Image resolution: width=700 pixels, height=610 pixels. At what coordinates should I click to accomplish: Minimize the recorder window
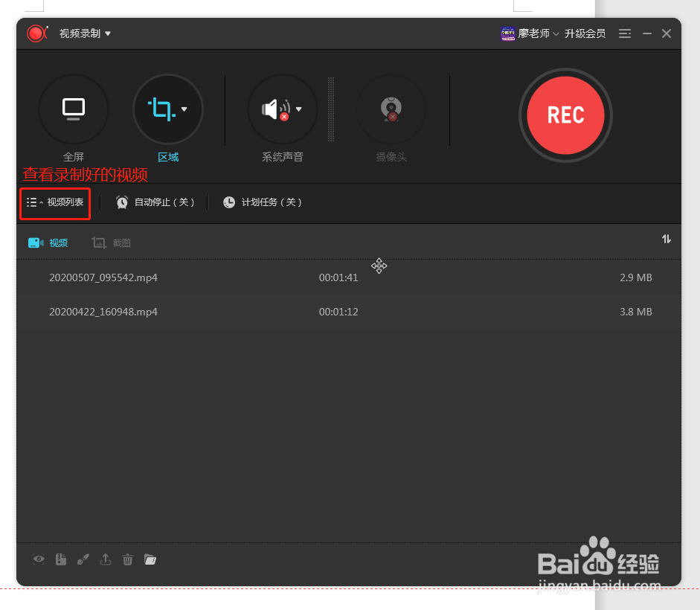647,33
